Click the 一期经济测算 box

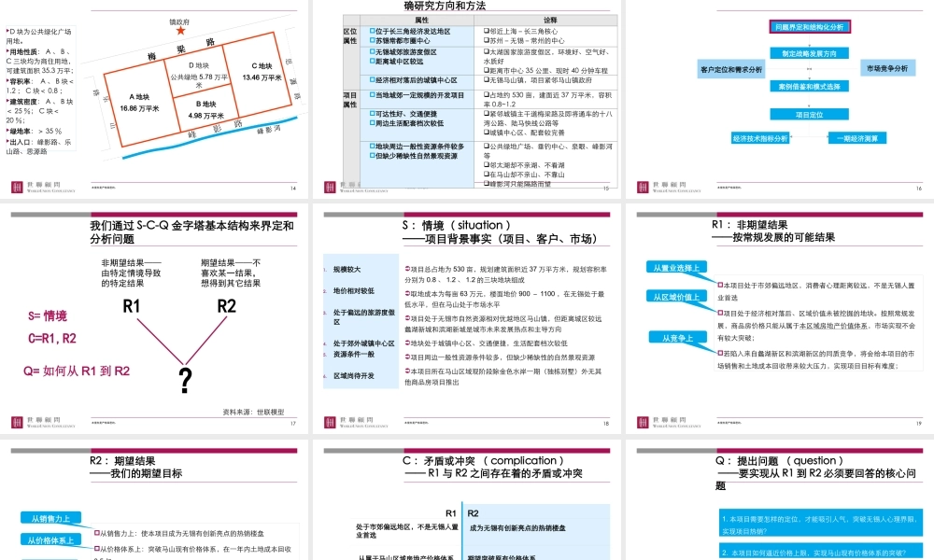(857, 138)
